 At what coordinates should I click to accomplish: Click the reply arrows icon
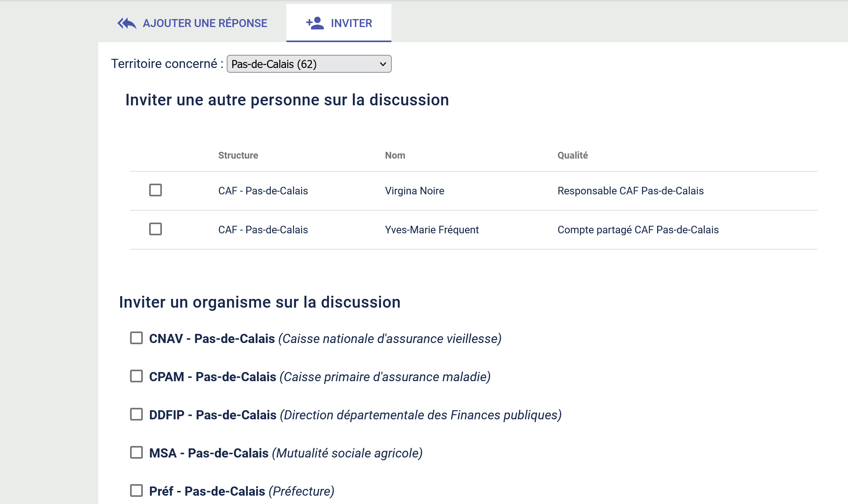[x=127, y=23]
